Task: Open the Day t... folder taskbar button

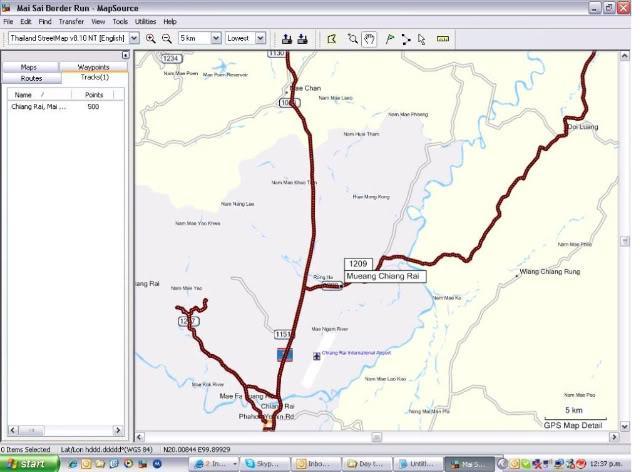Action: [x=366, y=464]
